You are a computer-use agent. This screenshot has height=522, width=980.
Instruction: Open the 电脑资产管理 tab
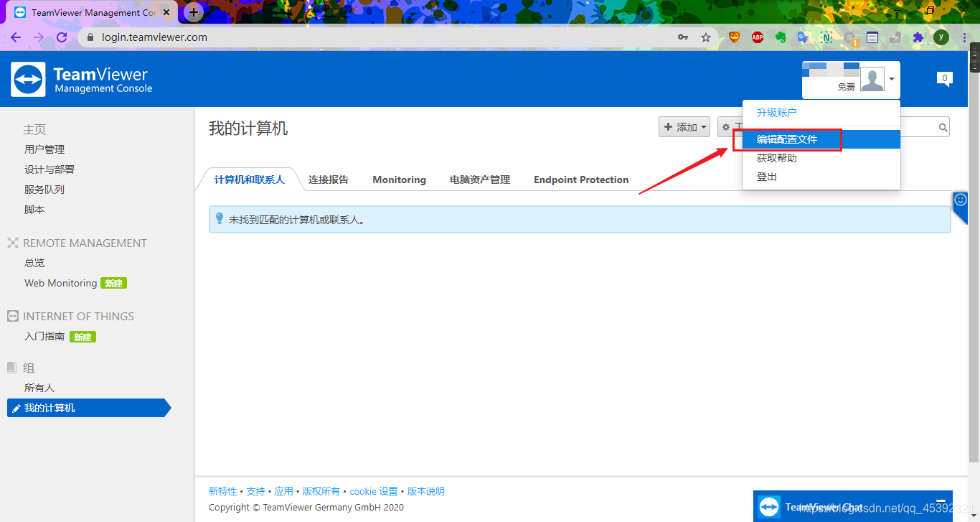[480, 180]
